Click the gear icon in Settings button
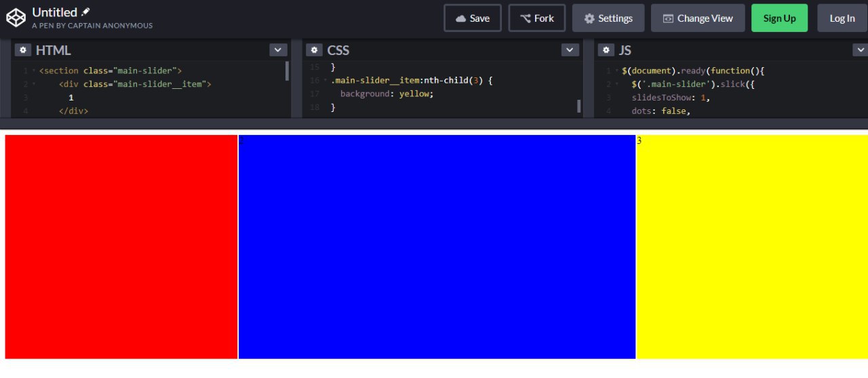Viewport: 868px width, 378px height. click(589, 18)
